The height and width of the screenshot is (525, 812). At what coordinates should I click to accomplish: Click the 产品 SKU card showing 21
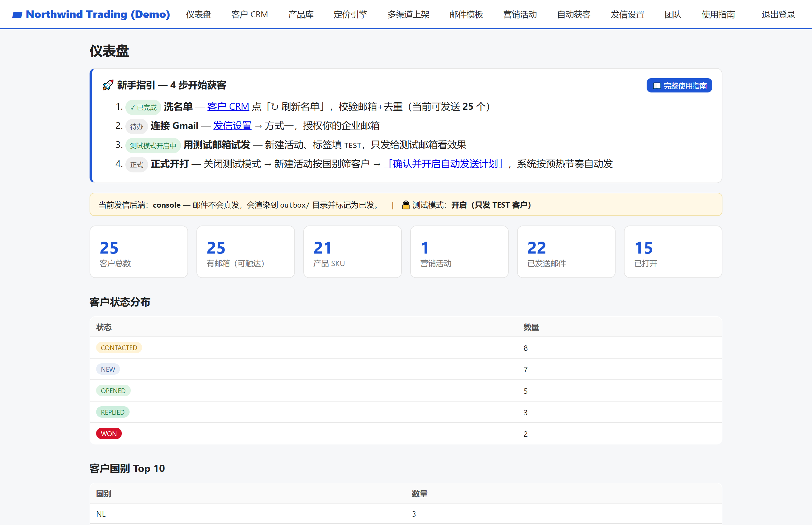click(x=353, y=252)
